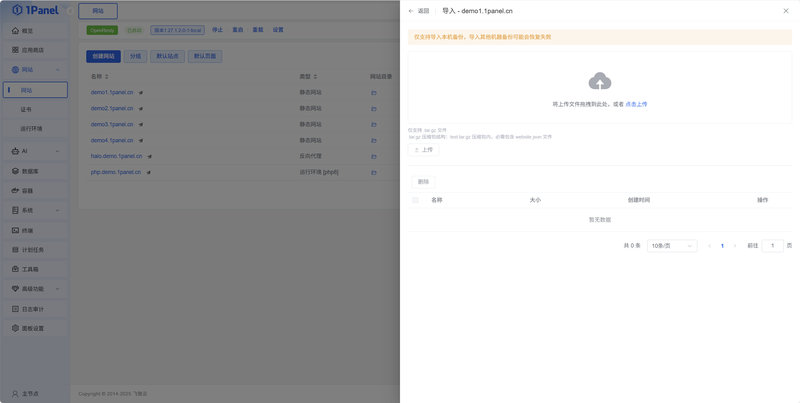Click the 默认站点 default site button
Screen dimensions: 800x403
pos(167,56)
